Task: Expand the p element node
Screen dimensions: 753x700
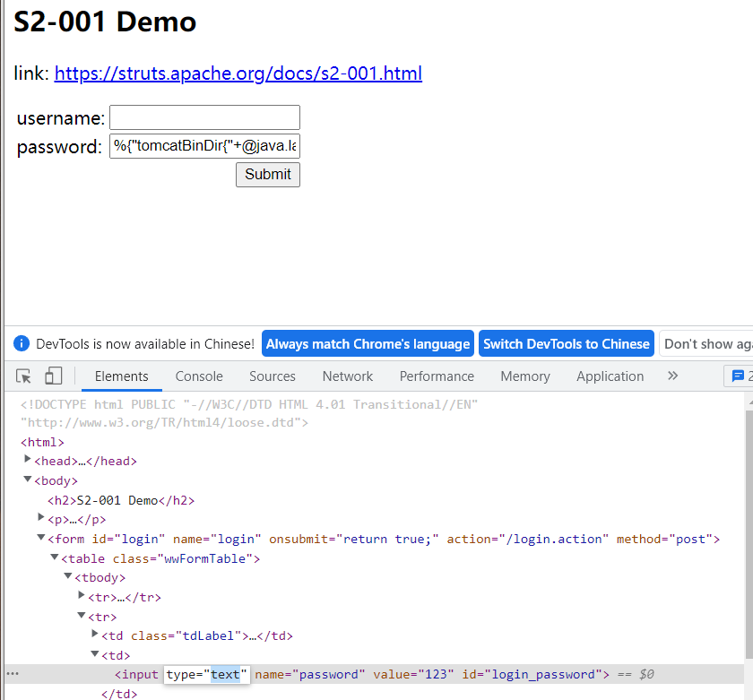Action: coord(41,517)
